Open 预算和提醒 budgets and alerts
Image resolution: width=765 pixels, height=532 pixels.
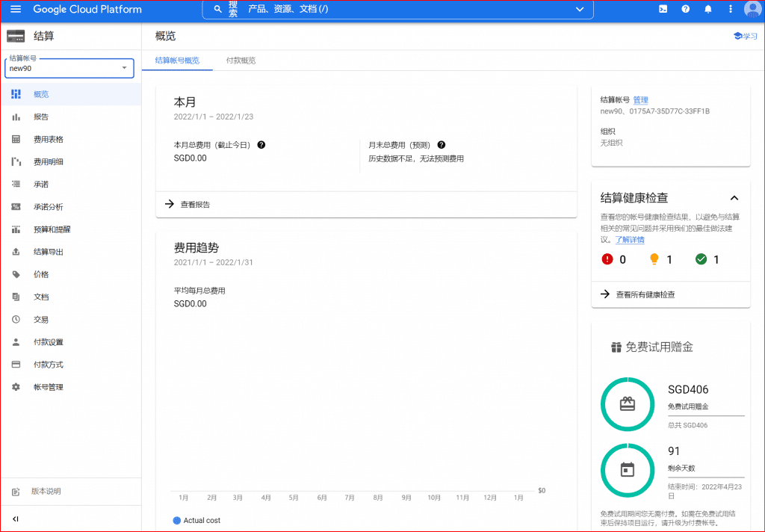coord(16,229)
